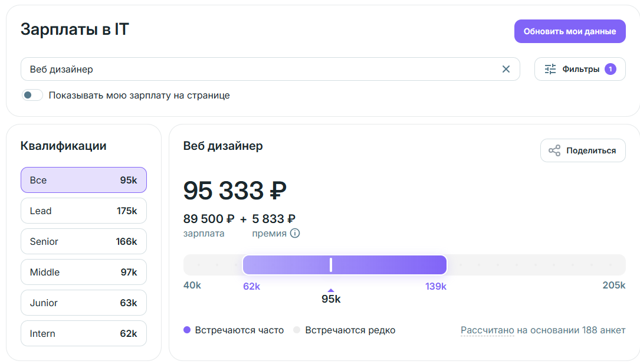Click the зарплата caption
The width and height of the screenshot is (640, 364).
(204, 234)
